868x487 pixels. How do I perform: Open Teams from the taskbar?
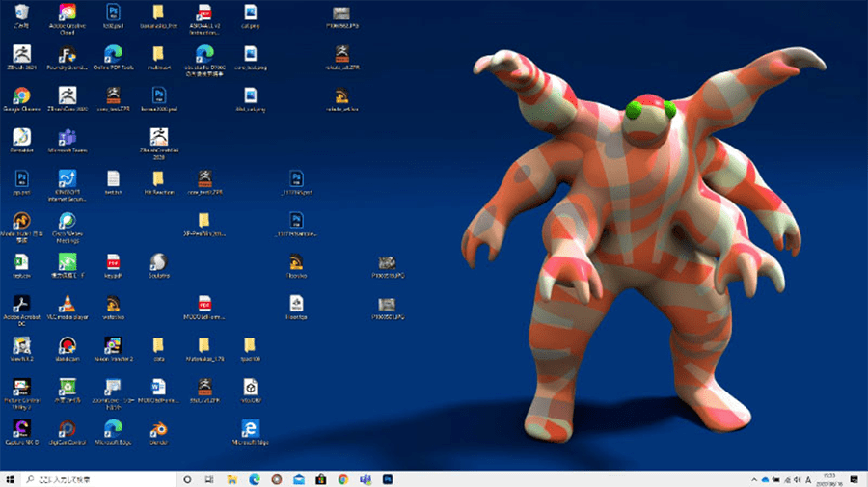point(366,479)
